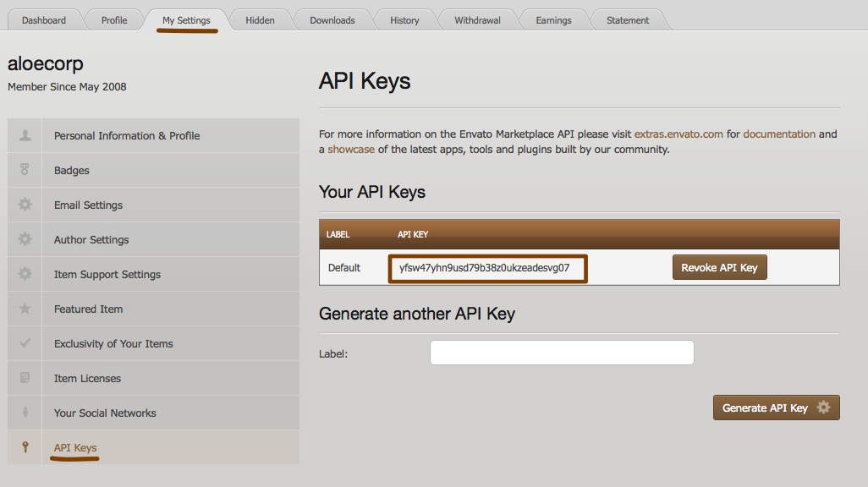Open Personal Information & Profile settings

153,135
